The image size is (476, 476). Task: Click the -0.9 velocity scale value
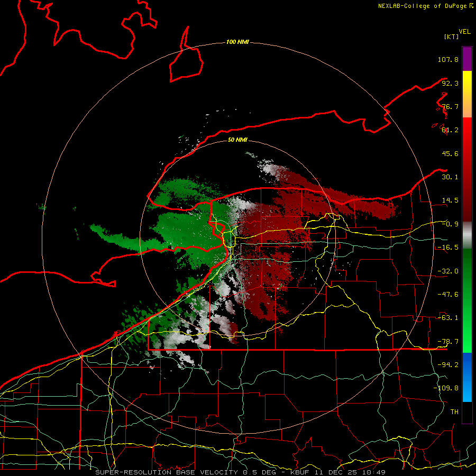point(450,224)
